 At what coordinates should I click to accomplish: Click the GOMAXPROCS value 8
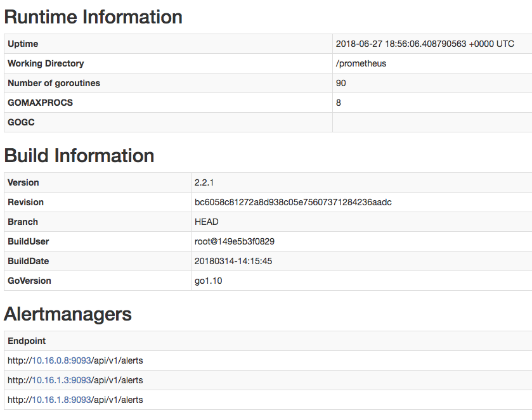(338, 103)
